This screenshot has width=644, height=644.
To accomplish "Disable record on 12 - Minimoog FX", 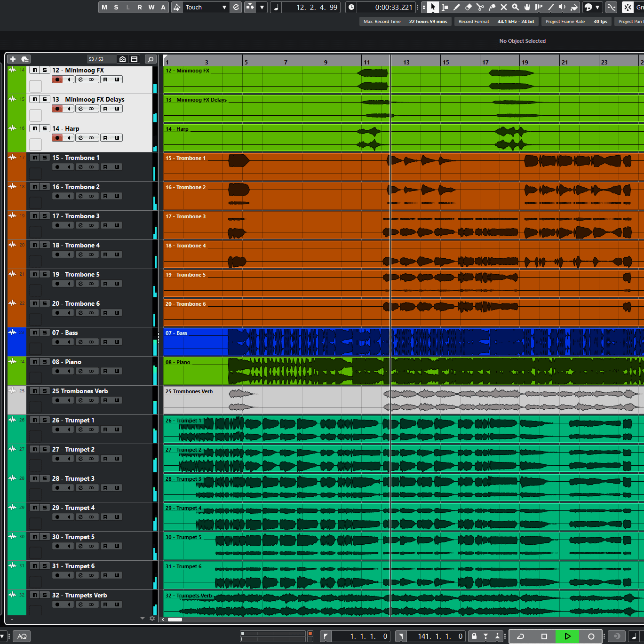I will [x=57, y=80].
